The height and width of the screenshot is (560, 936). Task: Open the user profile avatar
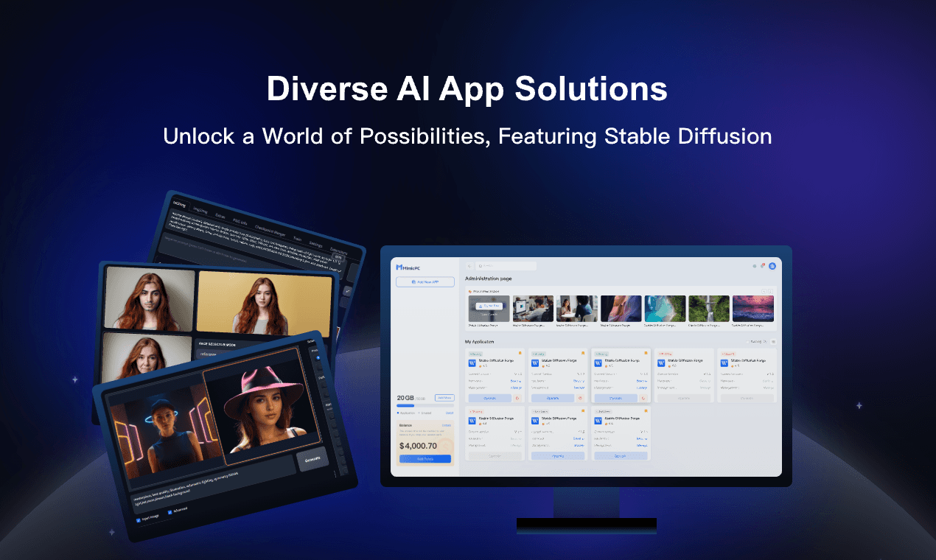(772, 266)
